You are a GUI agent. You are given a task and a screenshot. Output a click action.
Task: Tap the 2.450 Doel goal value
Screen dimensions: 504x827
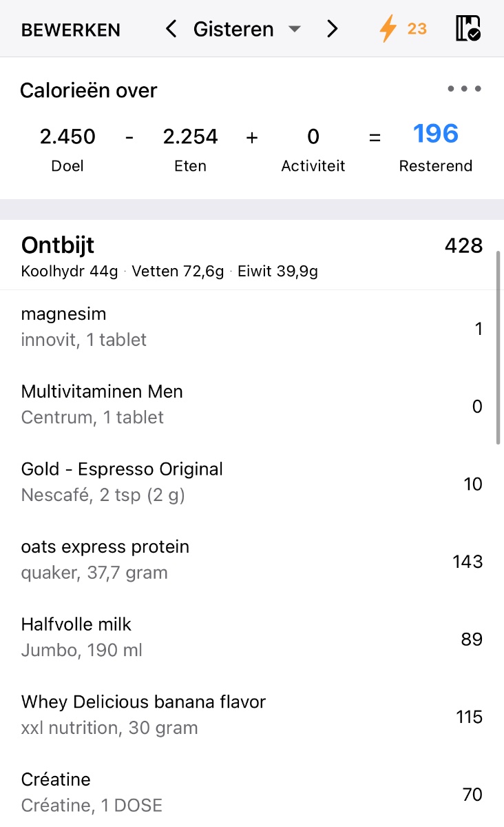point(67,137)
